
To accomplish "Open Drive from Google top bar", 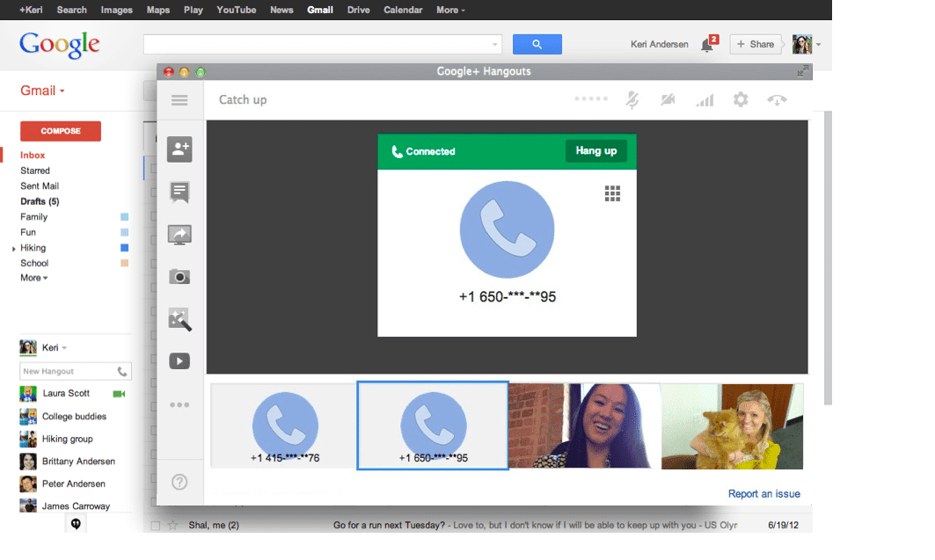I will (358, 11).
